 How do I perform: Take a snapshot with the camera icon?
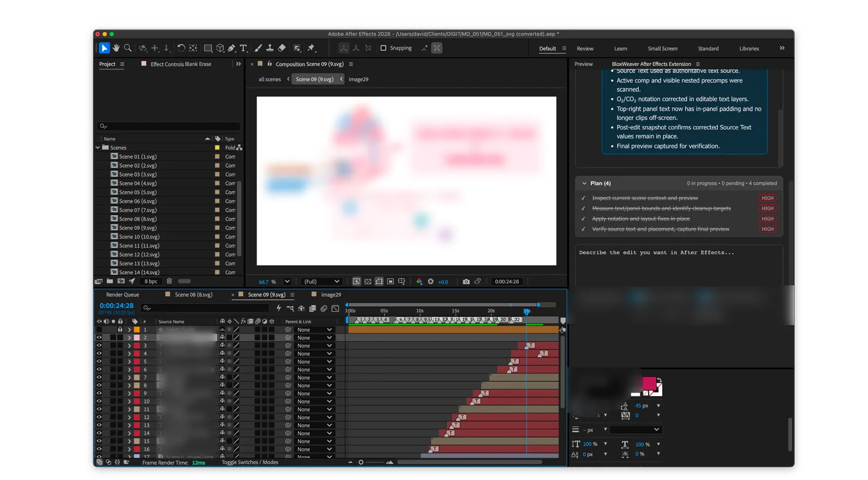466,281
